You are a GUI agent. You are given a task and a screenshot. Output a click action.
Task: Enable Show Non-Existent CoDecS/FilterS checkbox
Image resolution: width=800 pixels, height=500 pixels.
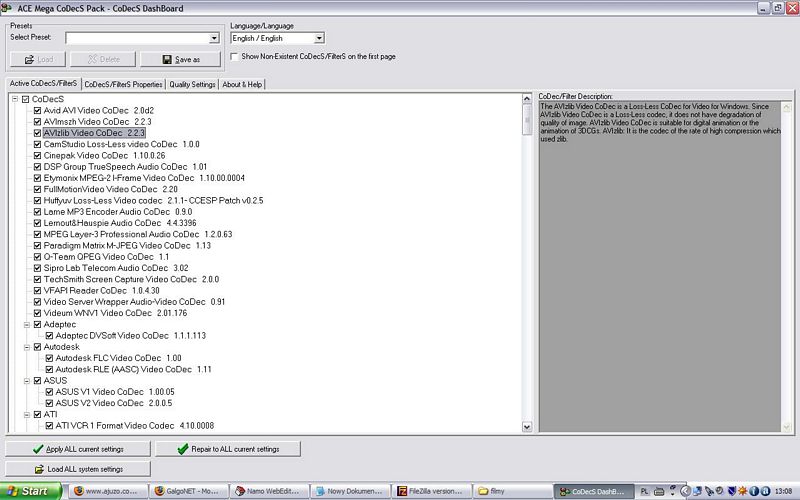[235, 57]
